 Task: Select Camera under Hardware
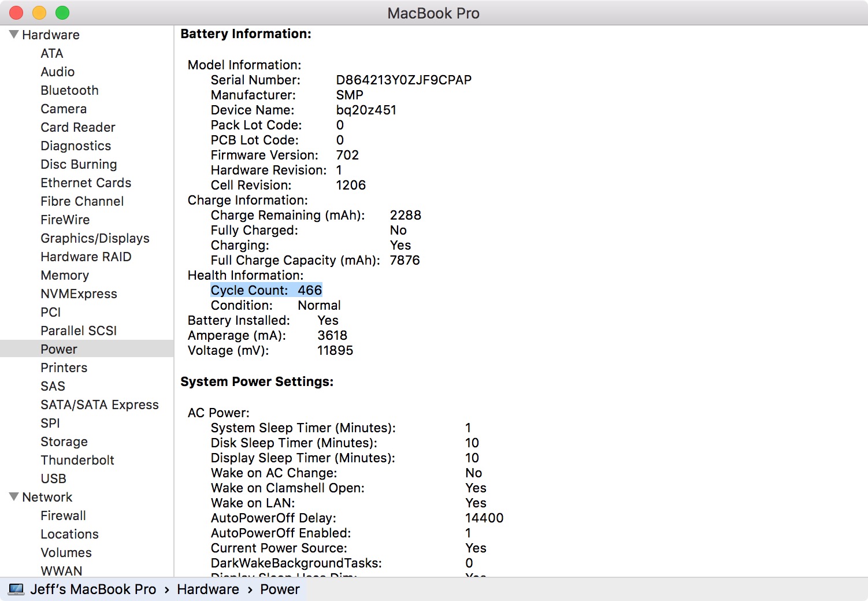64,109
